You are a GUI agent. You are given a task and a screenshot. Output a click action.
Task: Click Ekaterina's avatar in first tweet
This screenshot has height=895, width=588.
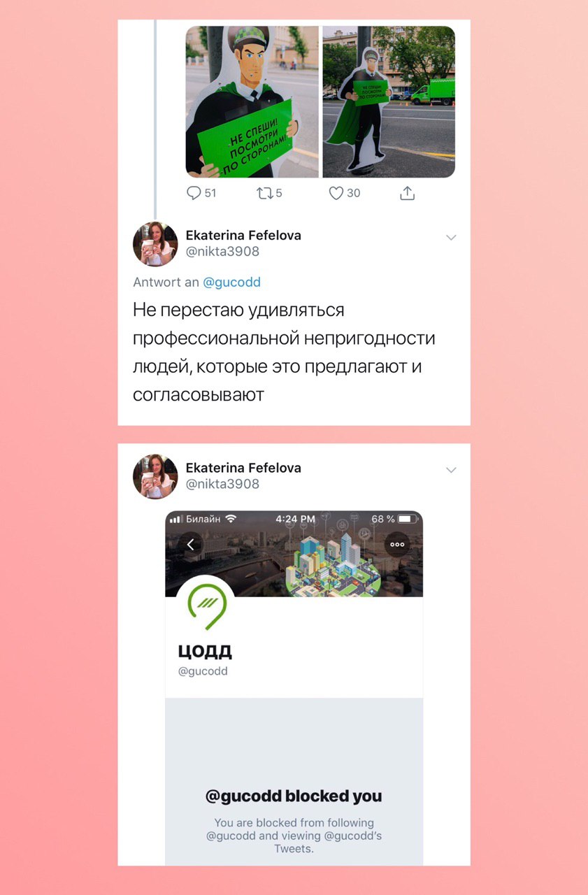pos(155,244)
